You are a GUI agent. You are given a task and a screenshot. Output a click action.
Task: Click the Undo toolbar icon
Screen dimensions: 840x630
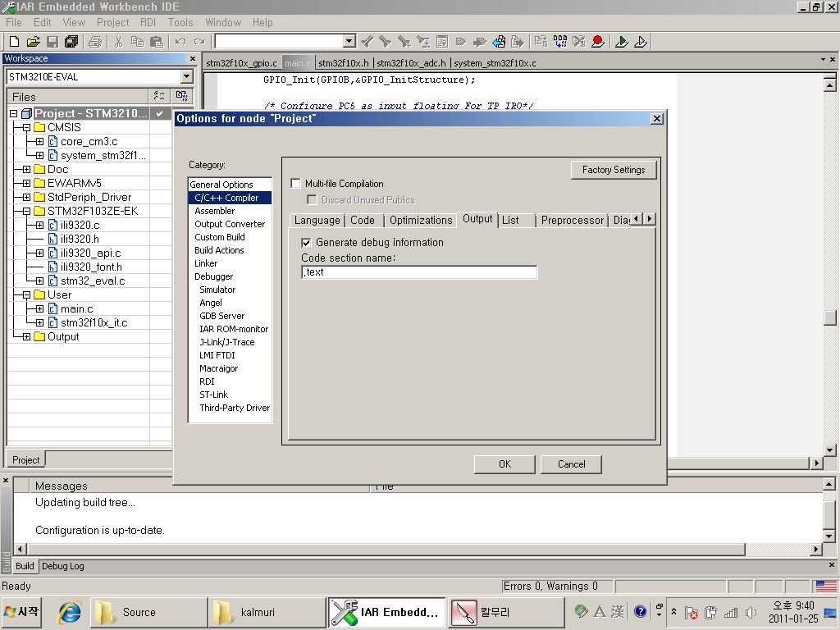[x=180, y=41]
